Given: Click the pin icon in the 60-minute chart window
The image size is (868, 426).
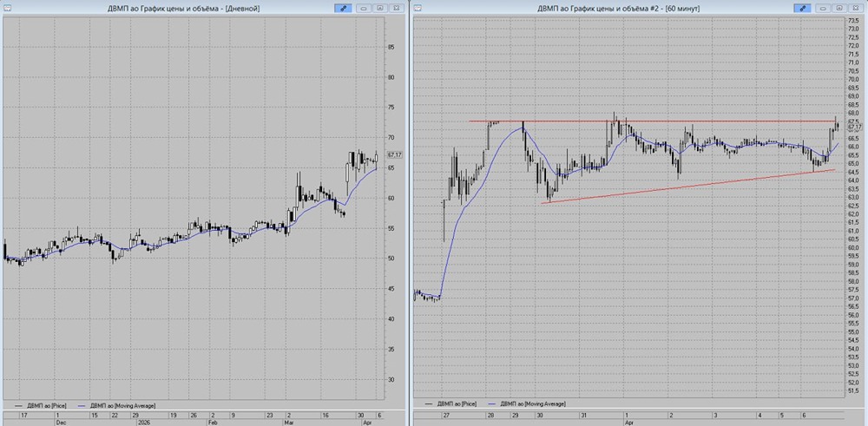Looking at the screenshot, I should coord(802,8).
